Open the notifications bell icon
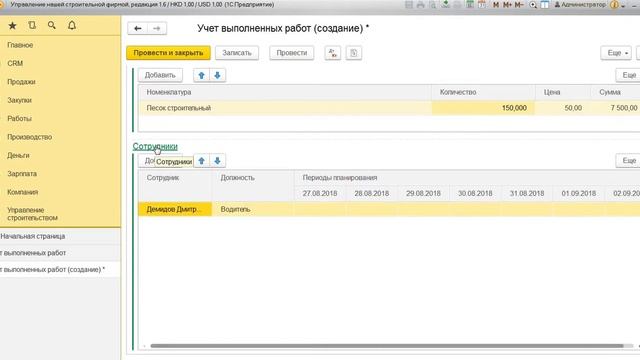 (72, 25)
